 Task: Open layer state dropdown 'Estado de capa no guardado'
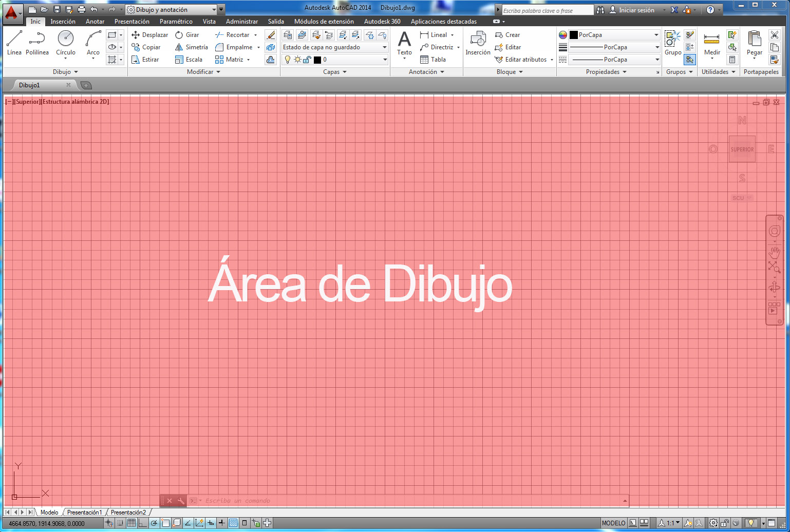tap(334, 47)
